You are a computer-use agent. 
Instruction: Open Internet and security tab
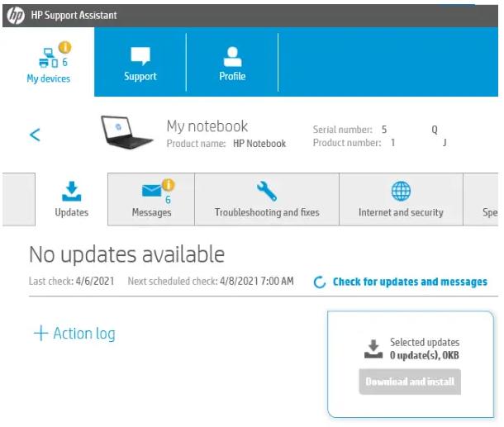[401, 199]
